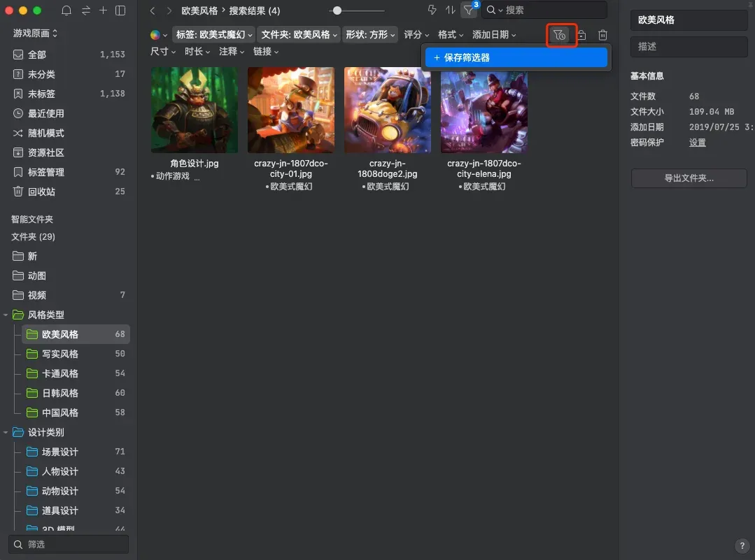Open the 游戏原画 library switcher
The image size is (755, 560).
35,33
